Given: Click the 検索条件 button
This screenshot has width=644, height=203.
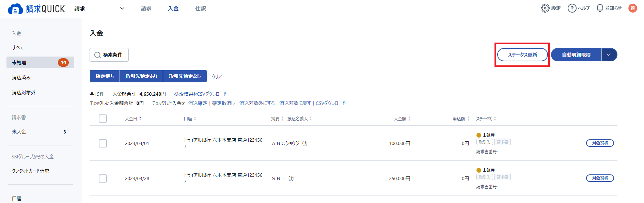Looking at the screenshot, I should point(109,55).
